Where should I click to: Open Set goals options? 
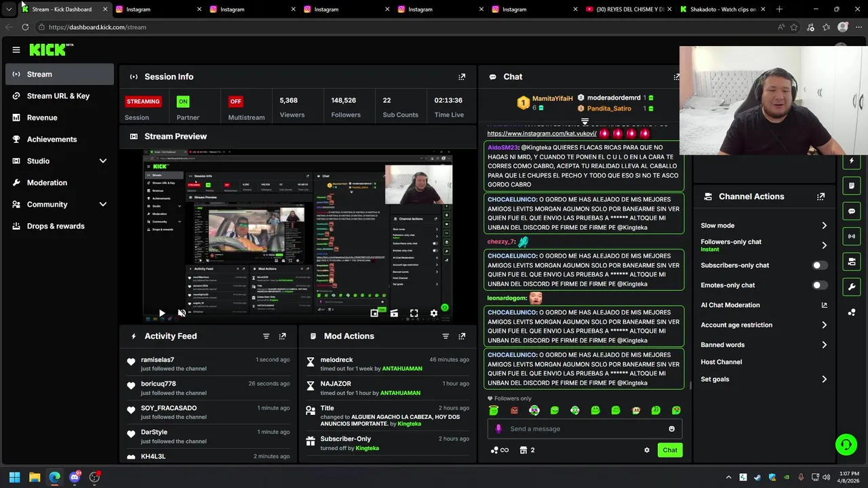(764, 380)
